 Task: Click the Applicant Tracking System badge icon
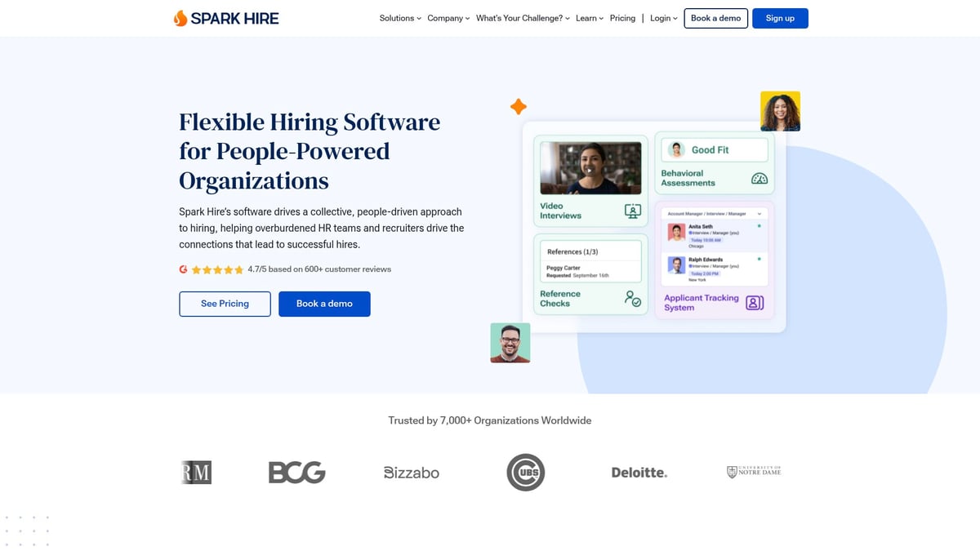[x=754, y=303]
